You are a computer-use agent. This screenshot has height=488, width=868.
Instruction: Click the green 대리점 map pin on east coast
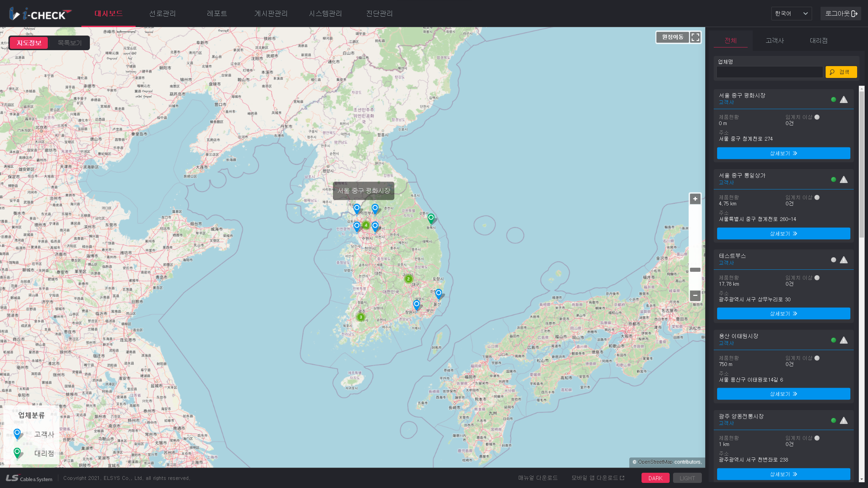point(431,219)
